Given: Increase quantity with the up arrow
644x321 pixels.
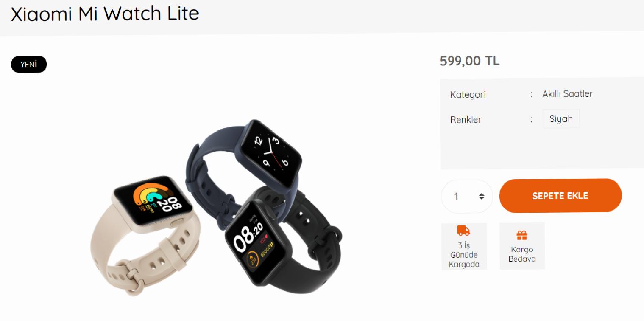Looking at the screenshot, I should [x=481, y=194].
